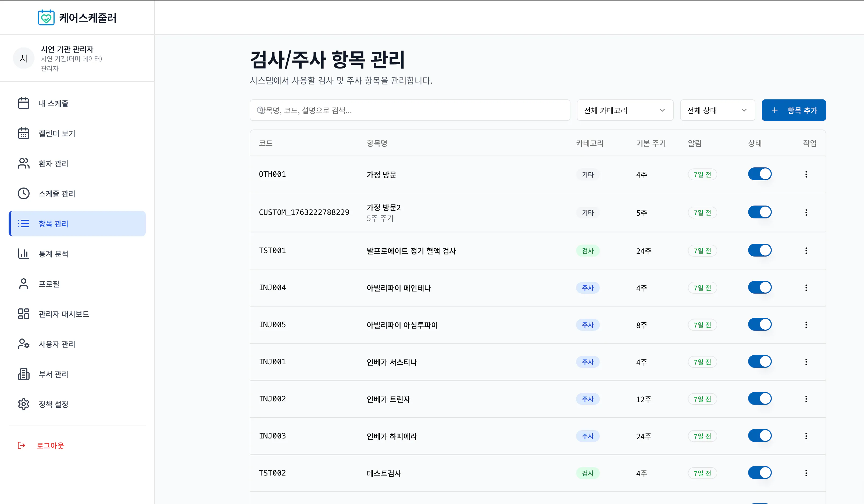Toggle INJ002 인베가 트린자 active status
Viewport: 864px width, 504px height.
(760, 398)
